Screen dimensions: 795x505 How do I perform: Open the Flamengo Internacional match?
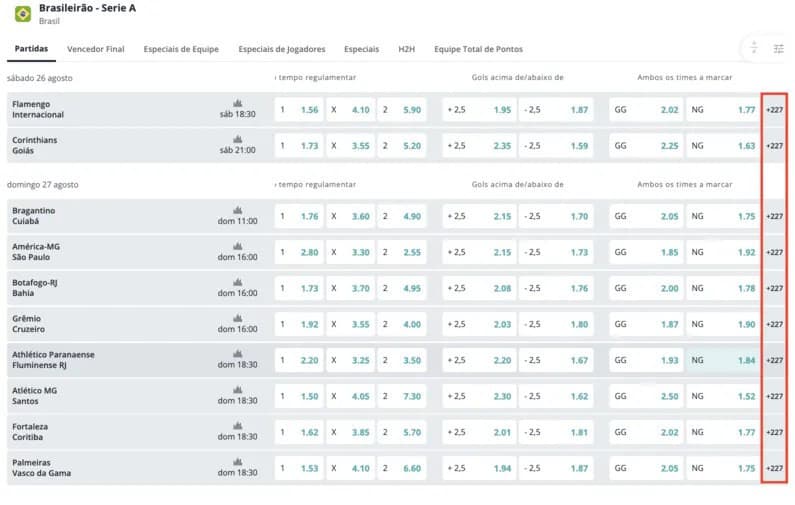click(38, 110)
